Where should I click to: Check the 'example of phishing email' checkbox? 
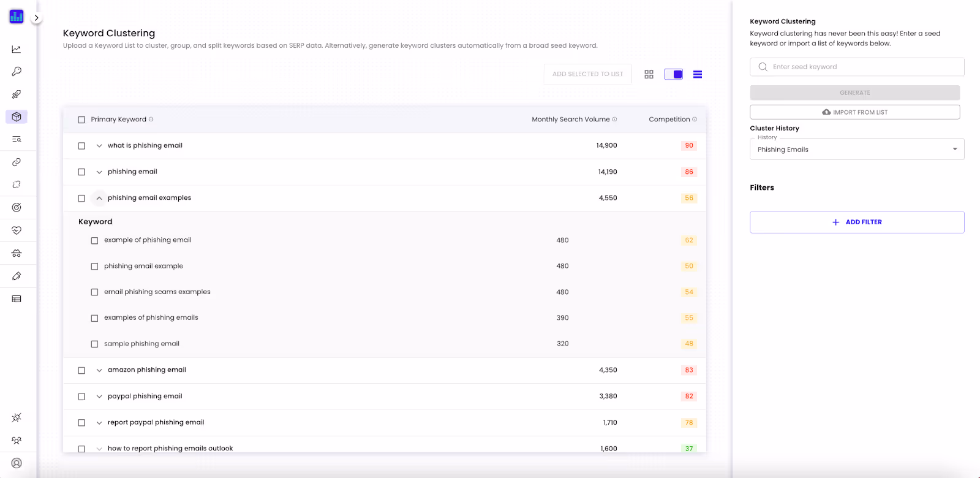point(94,240)
